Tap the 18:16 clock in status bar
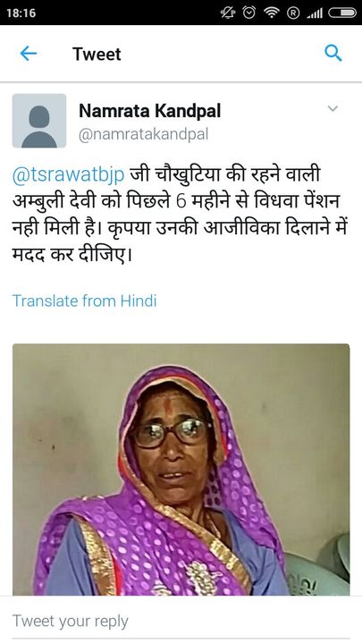Viewport: 362px width, 644px height. click(21, 13)
